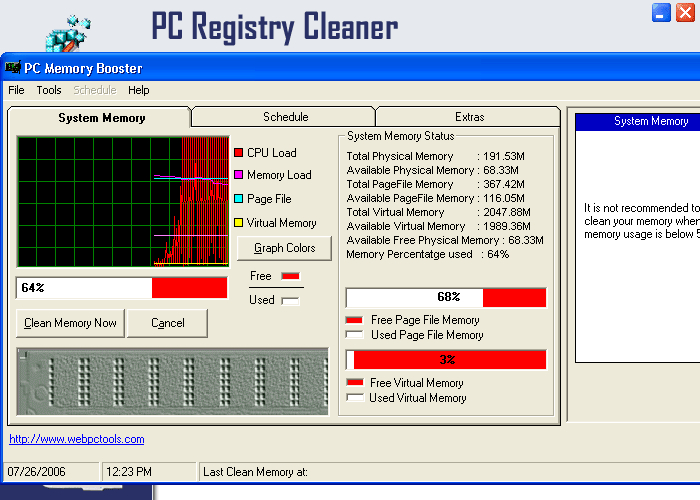700x500 pixels.
Task: Click the Used Page File Memory white swatch
Action: (x=354, y=335)
